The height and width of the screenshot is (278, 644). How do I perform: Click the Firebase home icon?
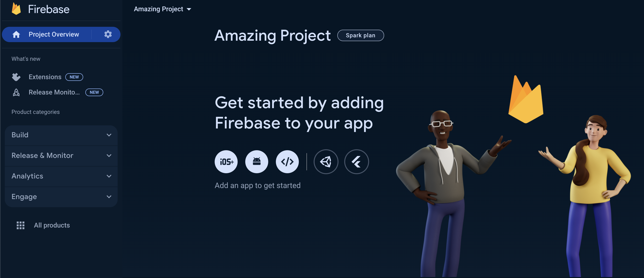pos(16,34)
